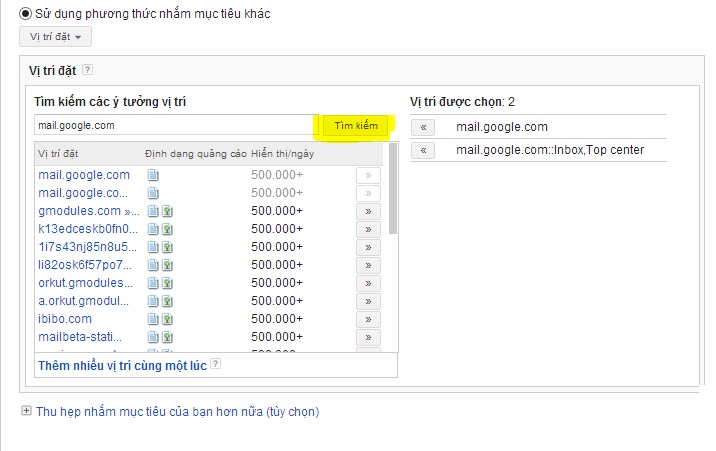Click the results list vertical scrollbar thumb
The image size is (716, 451).
click(x=393, y=189)
